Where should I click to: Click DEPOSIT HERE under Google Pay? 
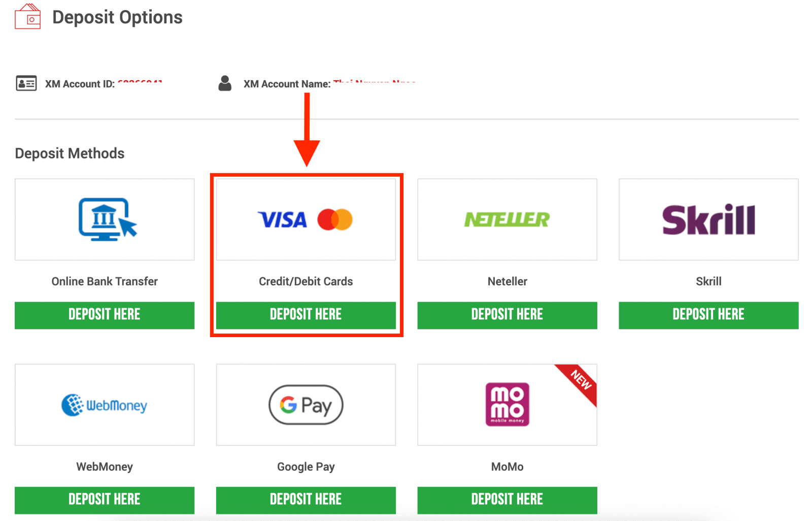(306, 499)
